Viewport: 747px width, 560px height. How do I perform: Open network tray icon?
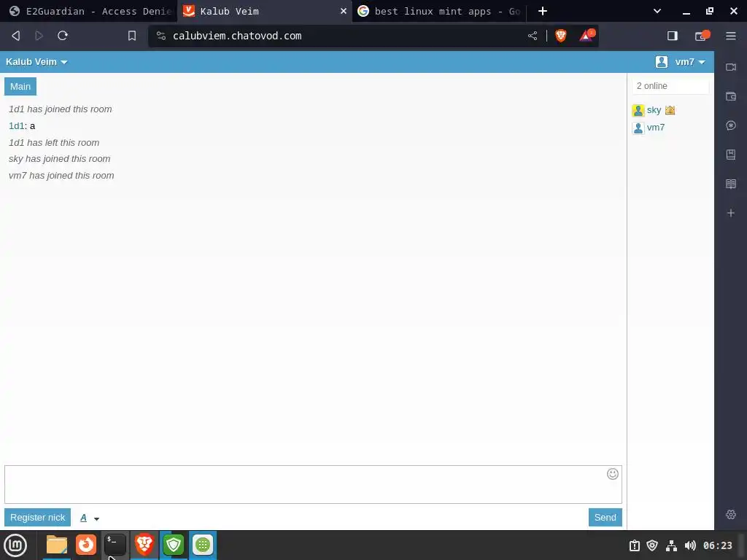coord(671,545)
